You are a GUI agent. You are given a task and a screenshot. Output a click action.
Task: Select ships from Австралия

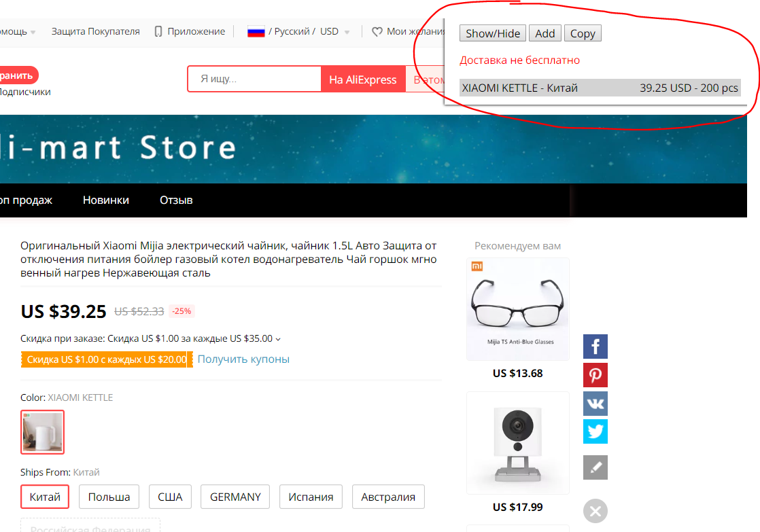388,497
